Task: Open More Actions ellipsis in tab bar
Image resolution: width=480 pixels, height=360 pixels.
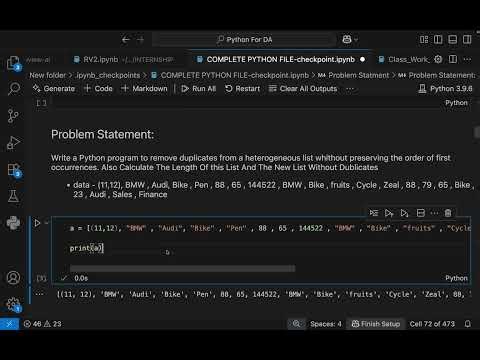Action: 467,59
